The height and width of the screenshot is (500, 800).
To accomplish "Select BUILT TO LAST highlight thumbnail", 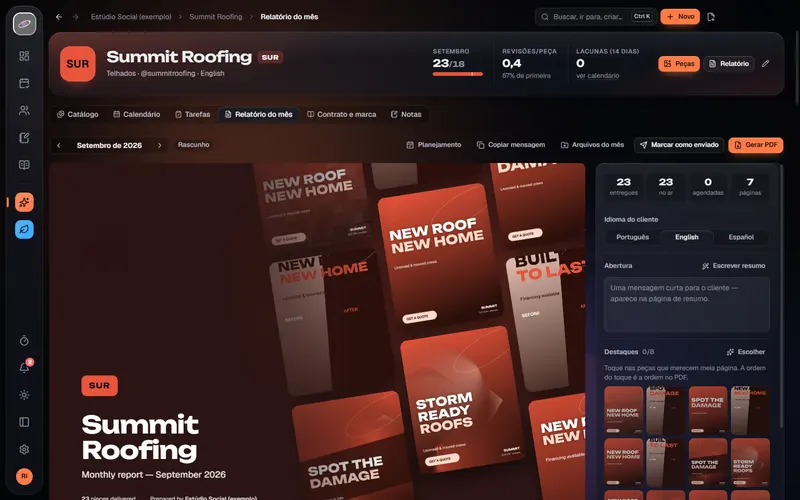I will (665, 462).
